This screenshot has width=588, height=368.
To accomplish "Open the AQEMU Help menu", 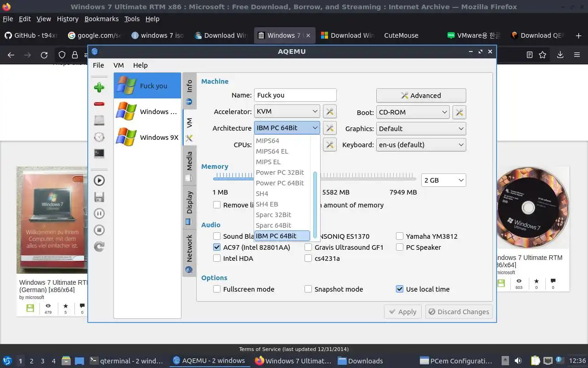I will coord(140,65).
